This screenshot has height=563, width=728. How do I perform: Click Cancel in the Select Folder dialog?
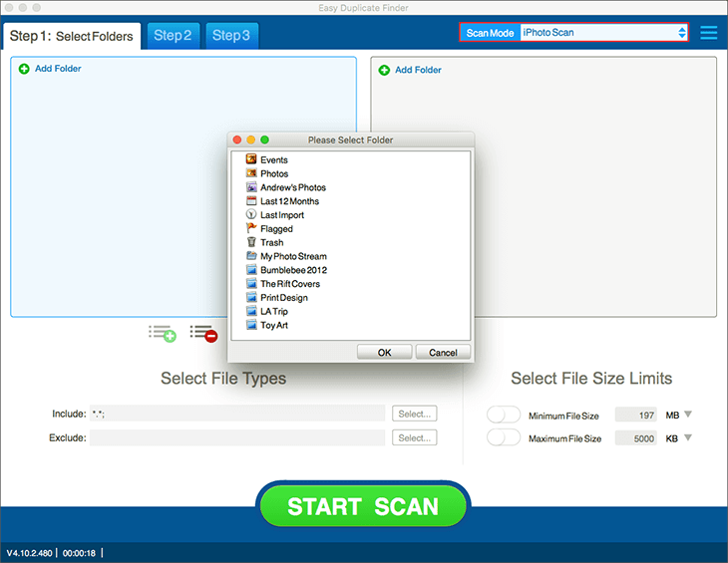click(443, 352)
